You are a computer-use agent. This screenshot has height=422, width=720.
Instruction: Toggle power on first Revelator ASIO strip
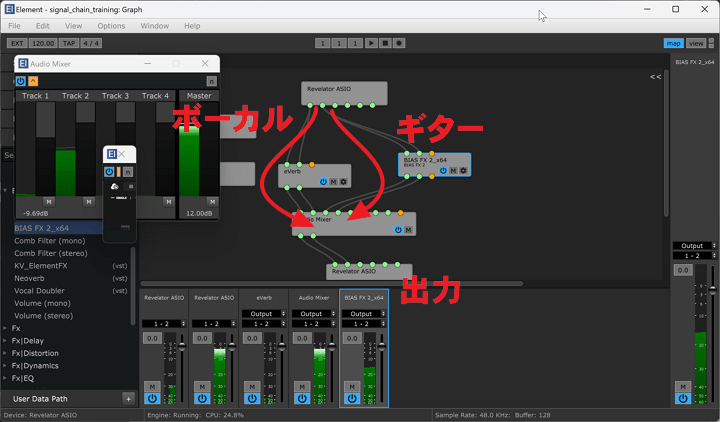point(152,399)
